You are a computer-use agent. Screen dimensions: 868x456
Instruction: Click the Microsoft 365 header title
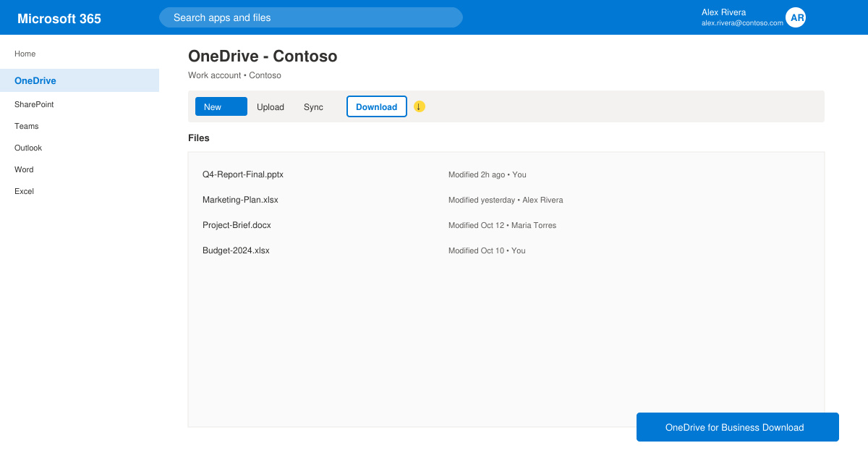59,19
